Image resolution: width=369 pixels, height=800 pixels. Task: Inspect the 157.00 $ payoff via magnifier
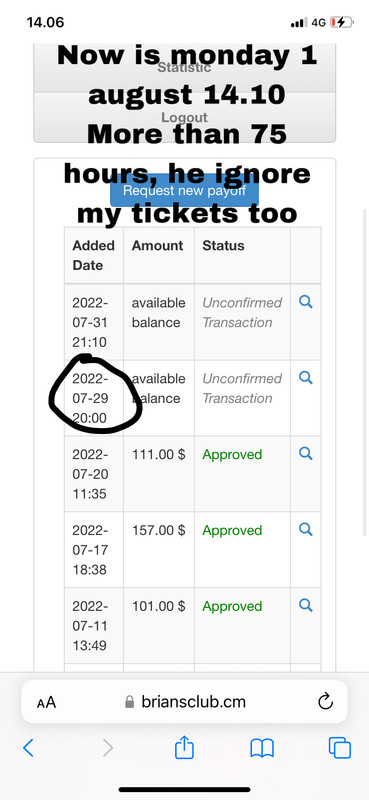[x=305, y=530]
